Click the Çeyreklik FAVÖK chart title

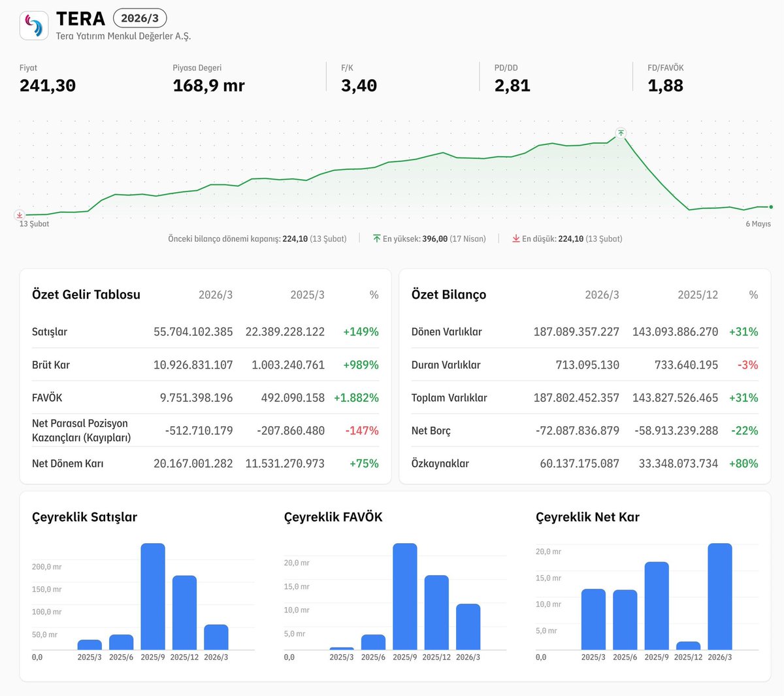coord(333,517)
